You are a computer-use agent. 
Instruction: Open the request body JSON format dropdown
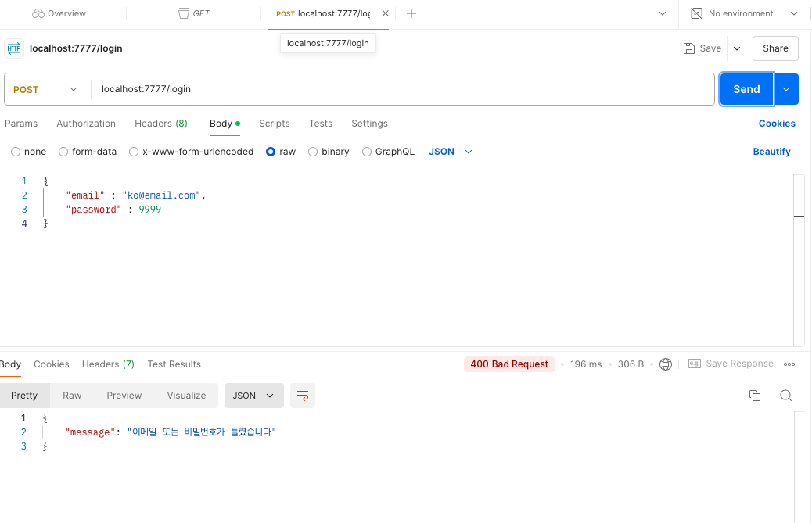[x=451, y=152]
